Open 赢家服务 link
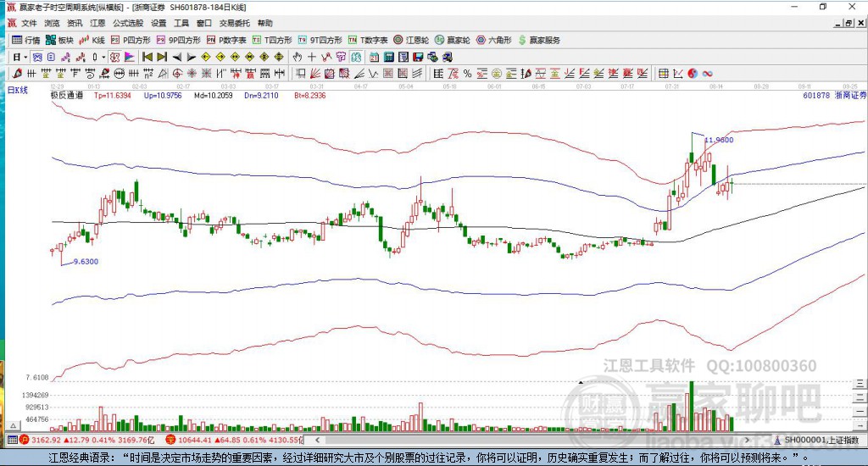The height and width of the screenshot is (466, 868). (539, 41)
